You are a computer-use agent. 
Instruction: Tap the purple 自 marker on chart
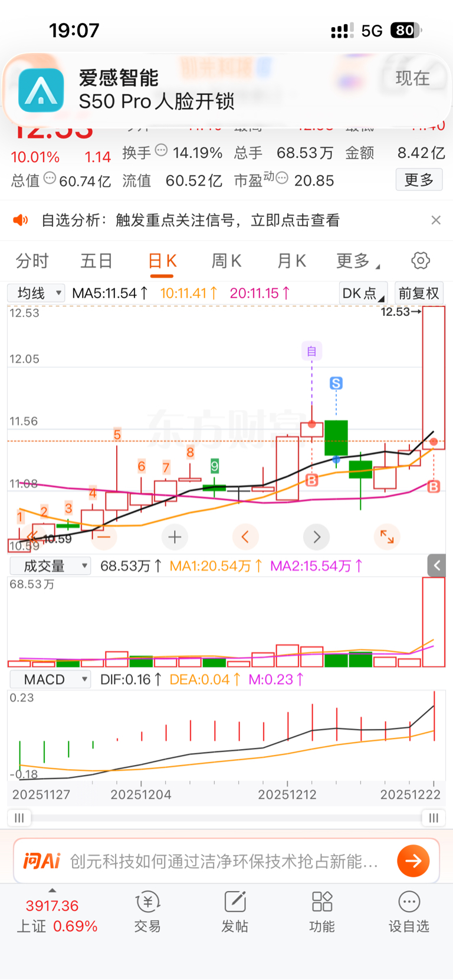(x=311, y=351)
